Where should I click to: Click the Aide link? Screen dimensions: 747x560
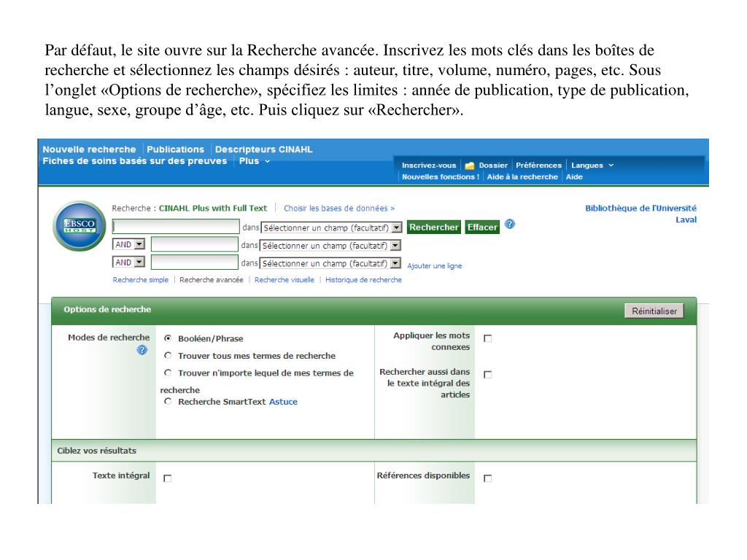click(x=575, y=176)
